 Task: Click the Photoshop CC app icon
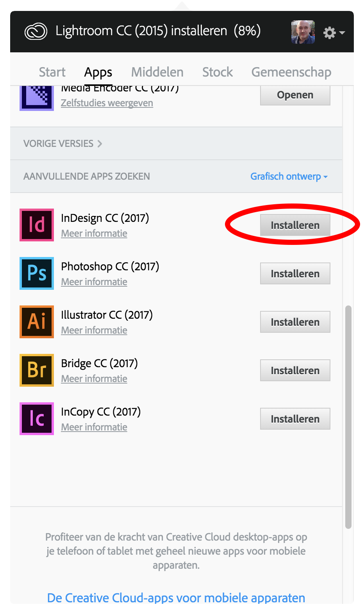37,273
